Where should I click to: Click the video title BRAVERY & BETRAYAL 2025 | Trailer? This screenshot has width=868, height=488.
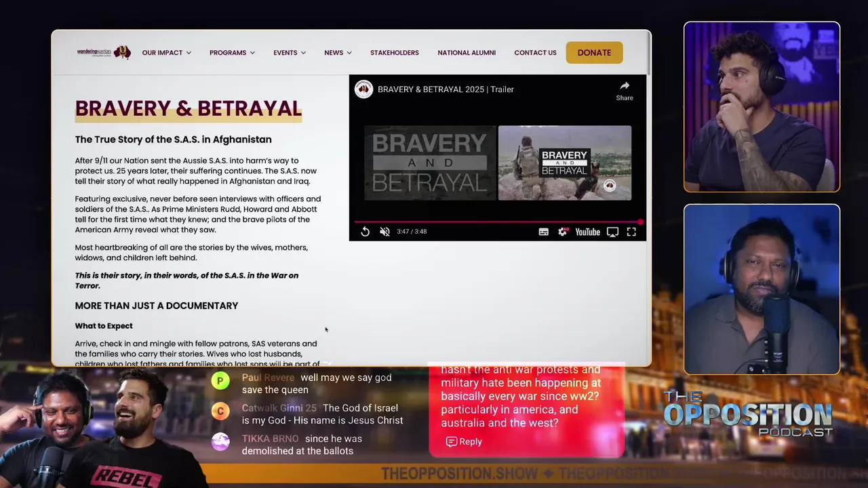click(x=446, y=89)
